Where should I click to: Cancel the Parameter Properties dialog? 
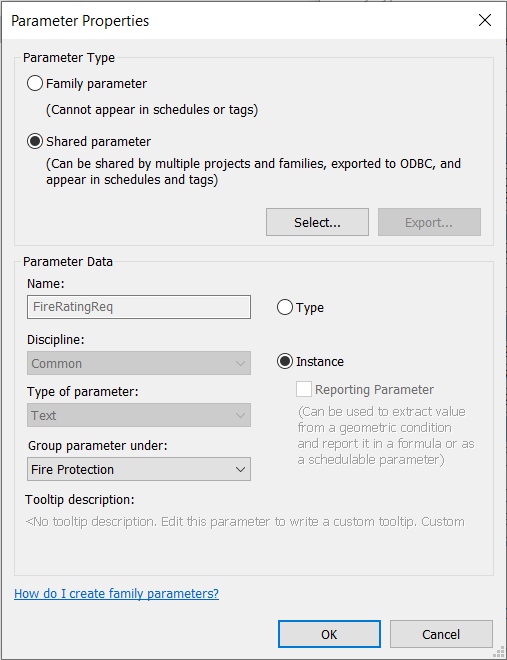pos(441,634)
